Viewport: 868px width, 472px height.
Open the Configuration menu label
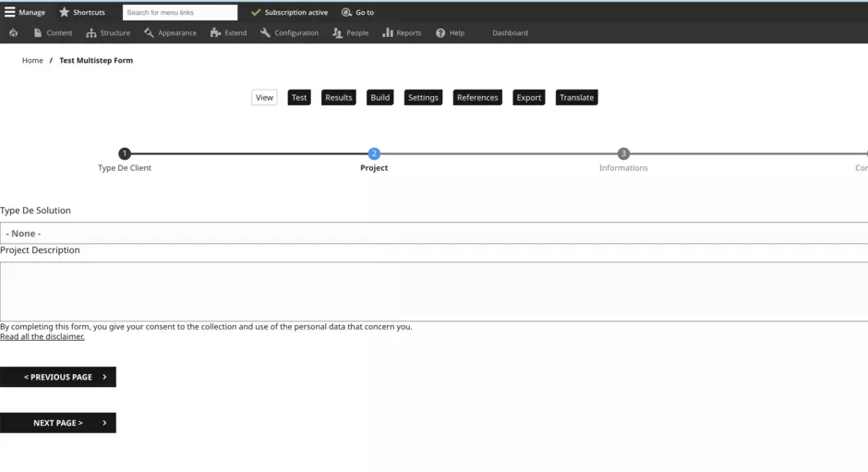(x=296, y=32)
